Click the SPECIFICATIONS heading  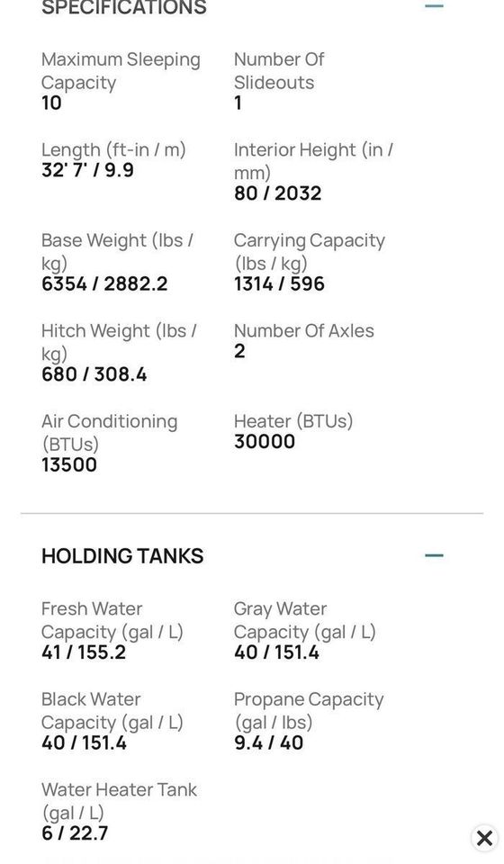pyautogui.click(x=124, y=8)
